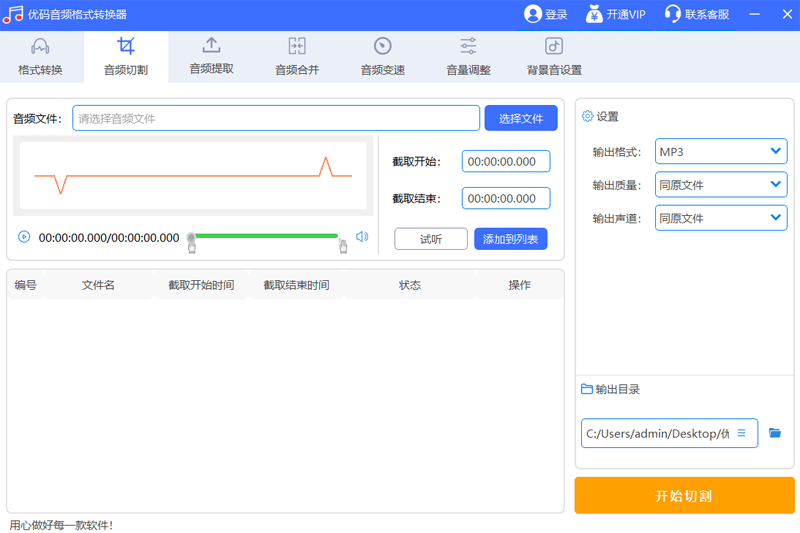Open the 音频合并 audio merge icon

pyautogui.click(x=297, y=46)
